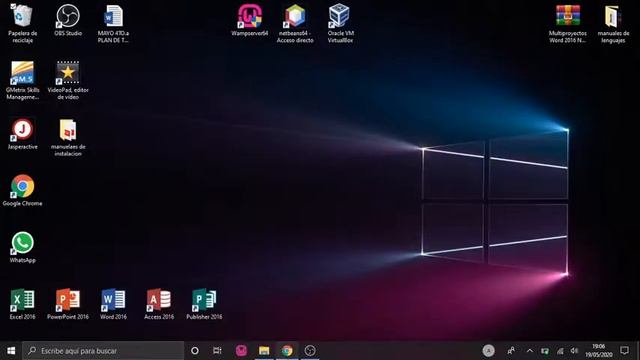This screenshot has height=360, width=640.
Task: Launch OBS Studio from the desktop
Action: pos(68,20)
